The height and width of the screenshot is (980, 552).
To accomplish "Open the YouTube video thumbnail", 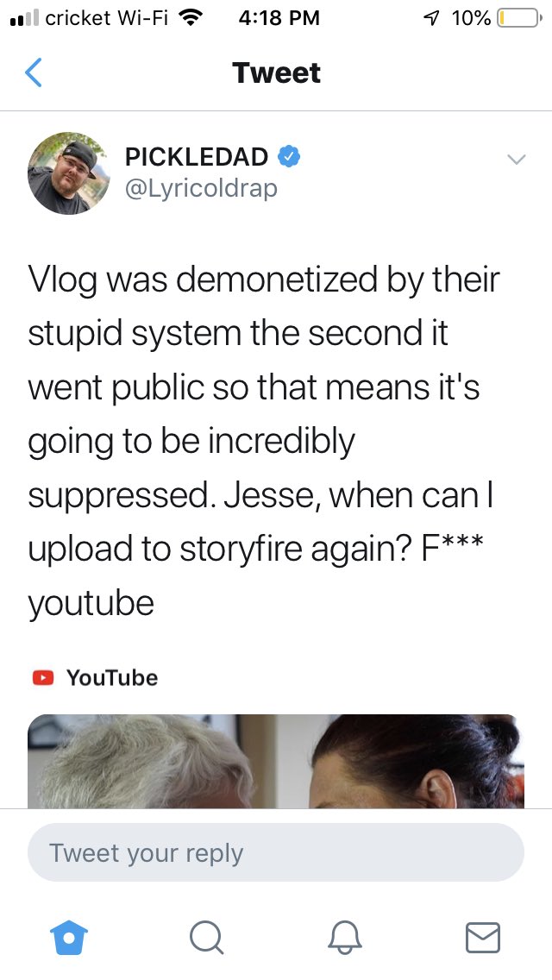I will tap(276, 761).
